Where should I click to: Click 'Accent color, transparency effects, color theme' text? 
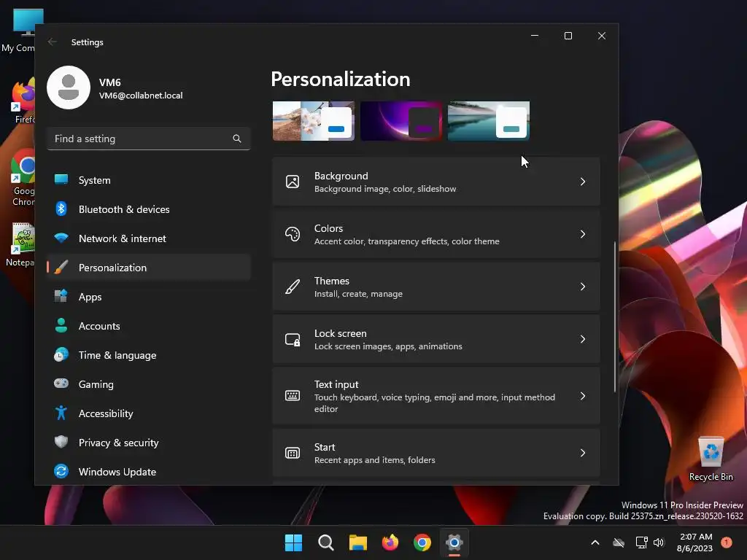point(406,241)
